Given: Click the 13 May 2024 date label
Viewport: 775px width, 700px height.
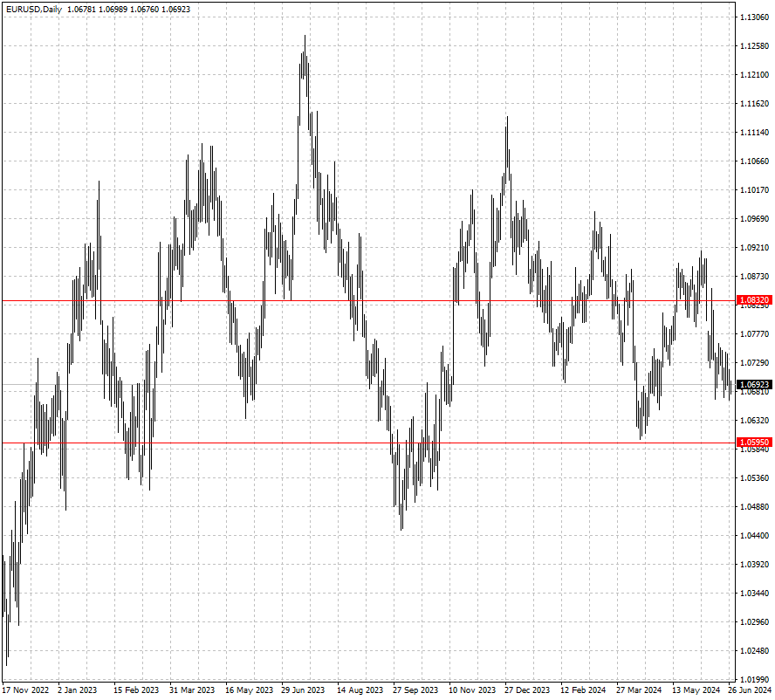Looking at the screenshot, I should (696, 690).
